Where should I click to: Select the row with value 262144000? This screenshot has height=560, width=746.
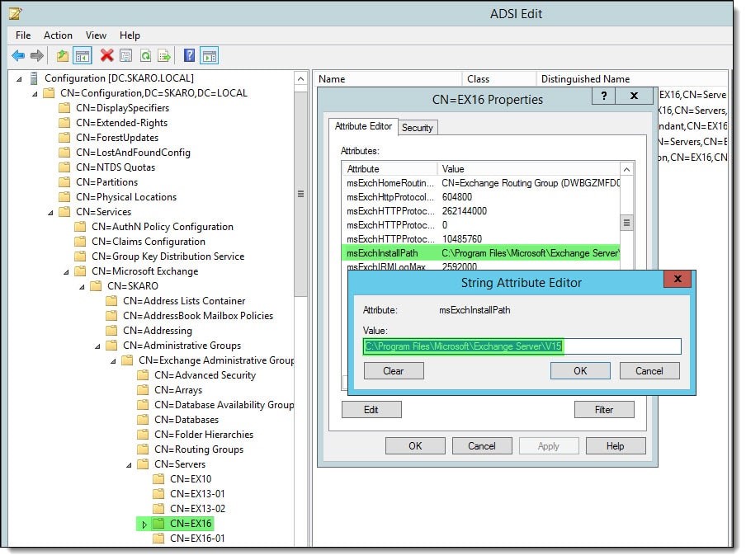coord(481,211)
